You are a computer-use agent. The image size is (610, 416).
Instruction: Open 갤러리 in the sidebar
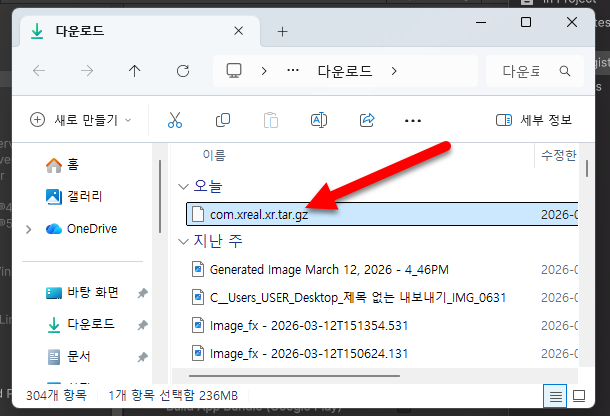coord(74,197)
